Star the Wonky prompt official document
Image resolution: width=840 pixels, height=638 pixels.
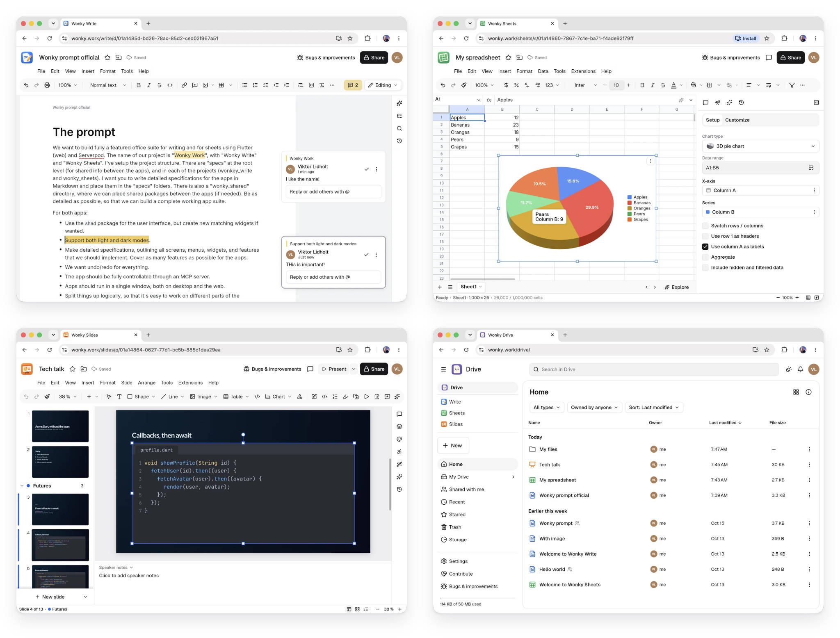pos(107,58)
